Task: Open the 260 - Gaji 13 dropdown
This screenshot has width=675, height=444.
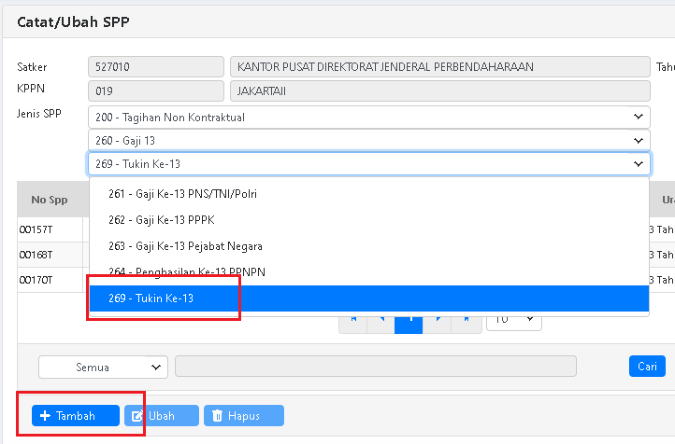Action: pos(369,140)
